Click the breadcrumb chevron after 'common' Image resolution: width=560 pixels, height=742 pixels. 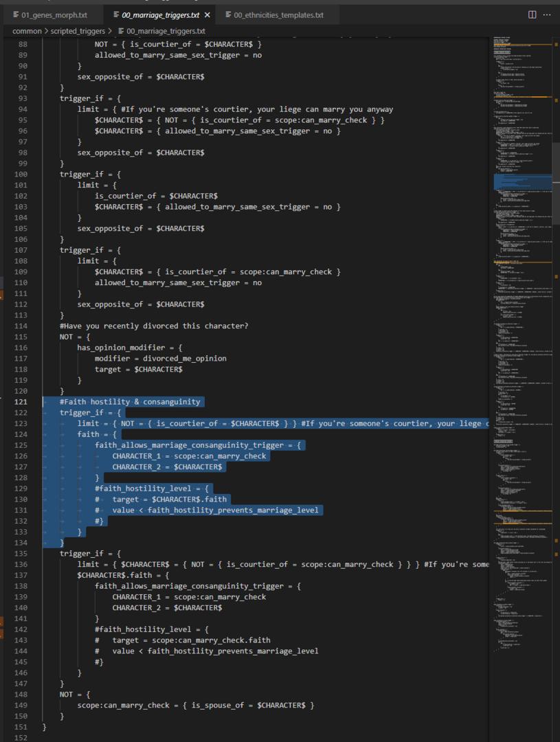pos(47,31)
